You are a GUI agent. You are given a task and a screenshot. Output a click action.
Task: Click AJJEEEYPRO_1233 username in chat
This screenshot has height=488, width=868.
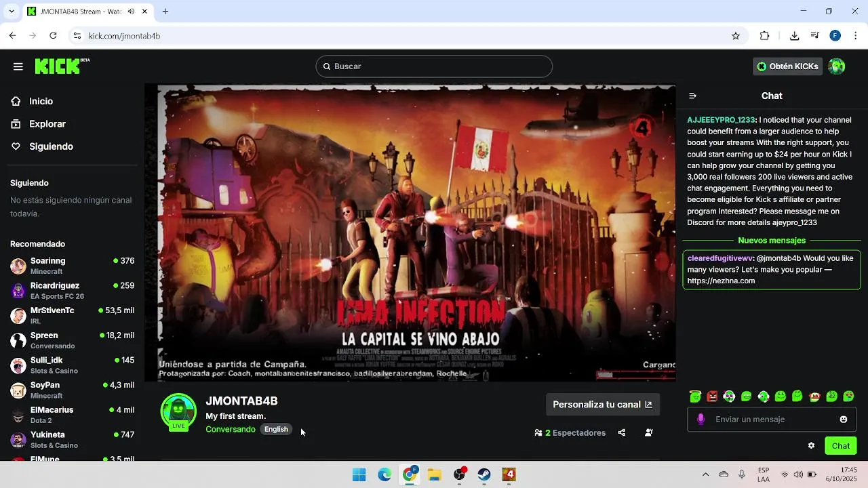(x=721, y=120)
